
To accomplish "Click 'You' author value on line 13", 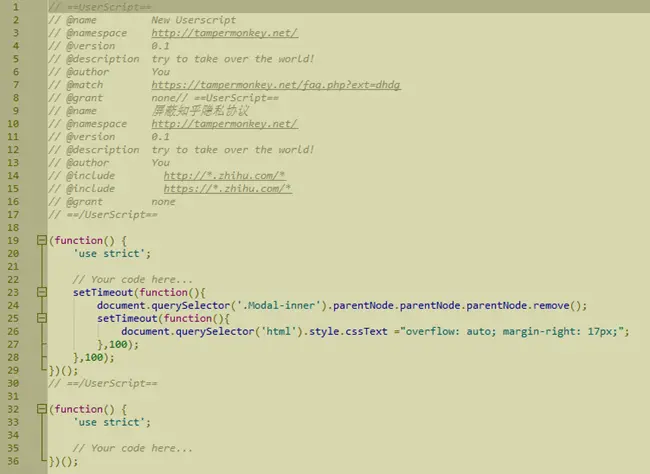I will (160, 163).
